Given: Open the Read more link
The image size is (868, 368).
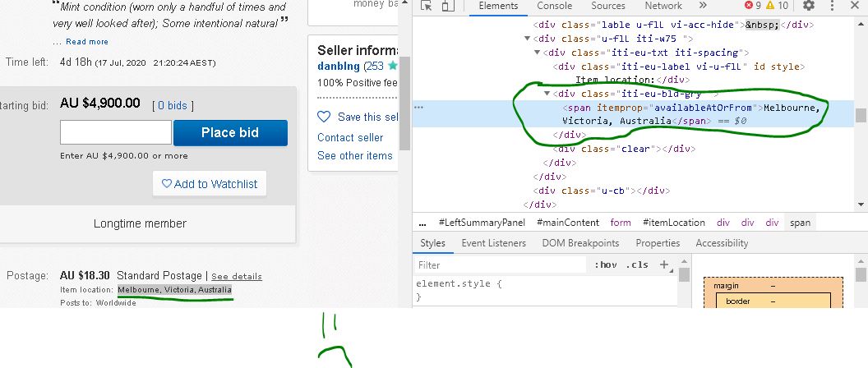Looking at the screenshot, I should (x=87, y=42).
